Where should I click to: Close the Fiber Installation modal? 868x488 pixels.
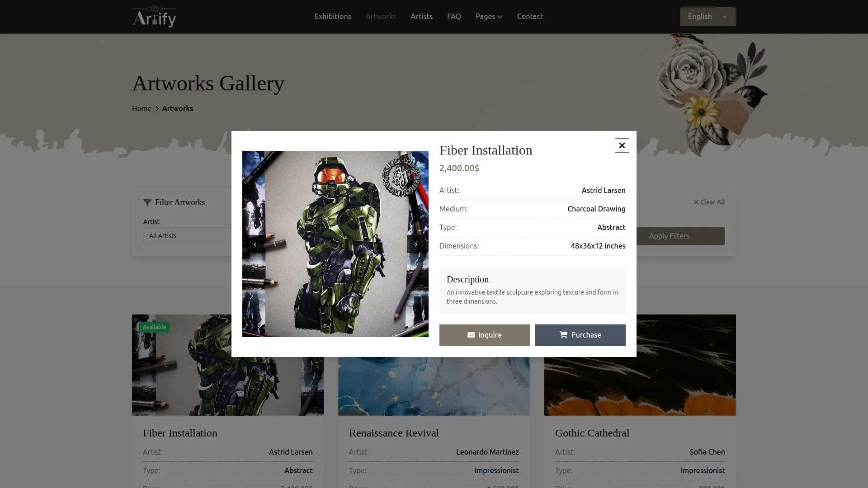(622, 145)
